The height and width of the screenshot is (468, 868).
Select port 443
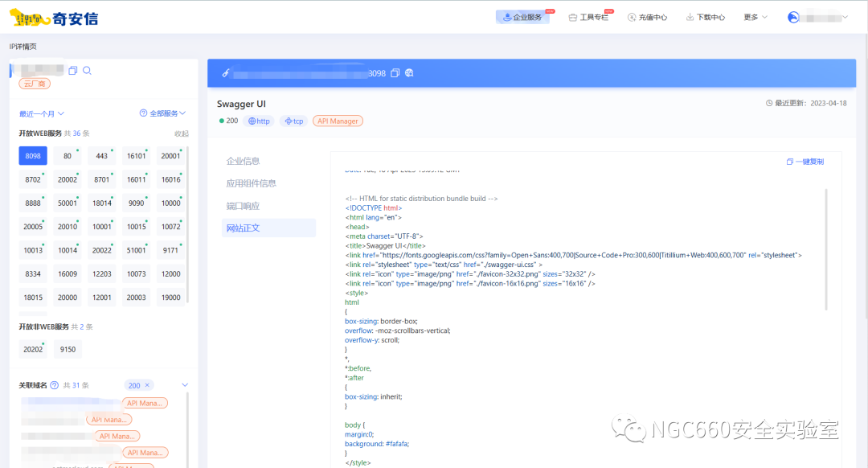tap(102, 156)
